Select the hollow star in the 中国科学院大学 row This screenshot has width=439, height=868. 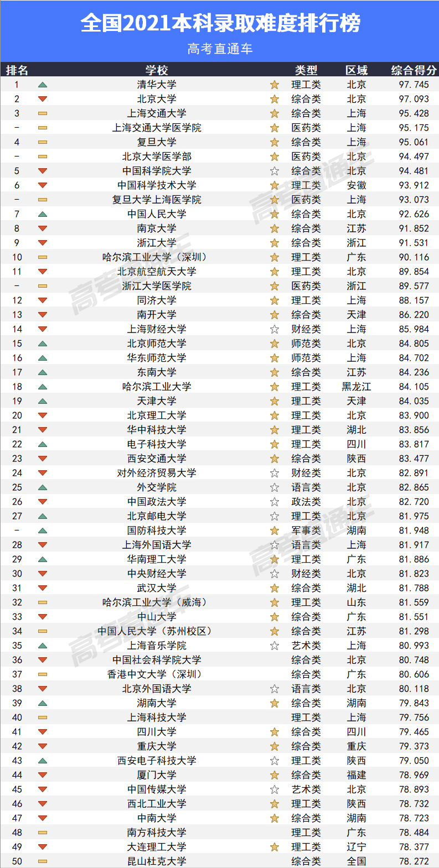point(274,171)
